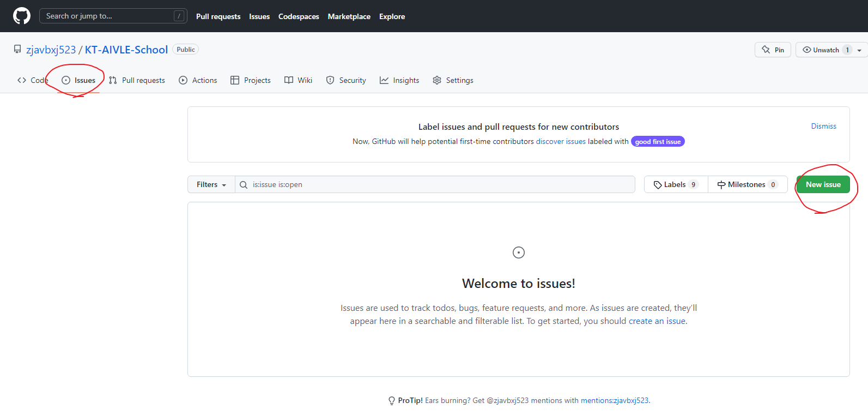Go to the Code tab
The width and height of the screenshot is (868, 415).
(x=33, y=80)
